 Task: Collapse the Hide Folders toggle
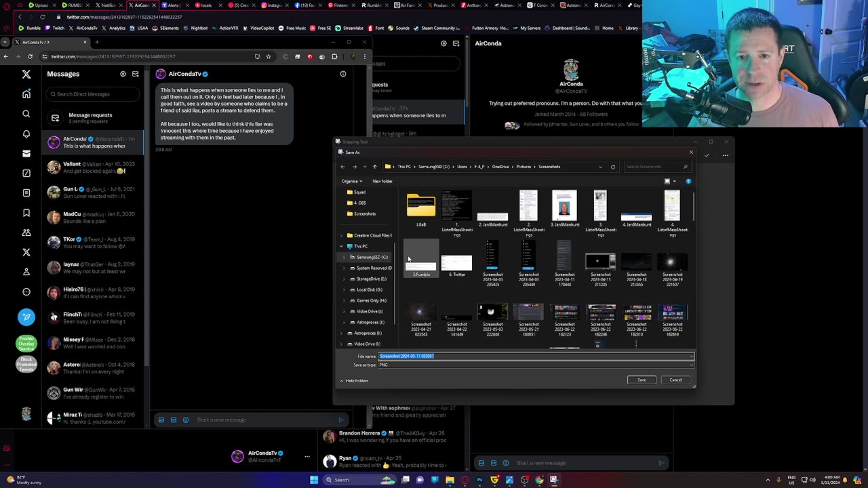click(354, 381)
